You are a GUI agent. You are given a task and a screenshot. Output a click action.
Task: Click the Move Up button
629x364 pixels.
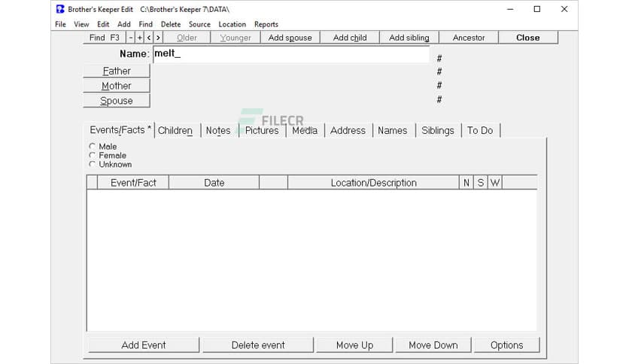(354, 345)
